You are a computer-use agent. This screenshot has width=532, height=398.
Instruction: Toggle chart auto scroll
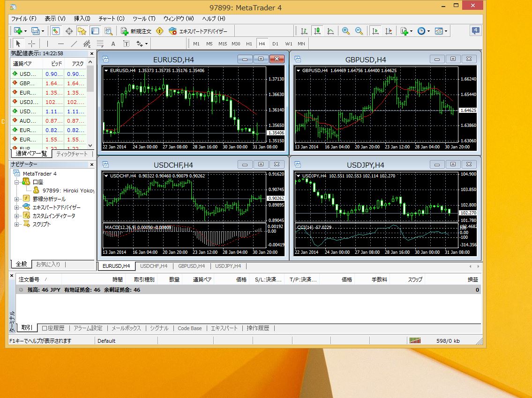(x=375, y=31)
